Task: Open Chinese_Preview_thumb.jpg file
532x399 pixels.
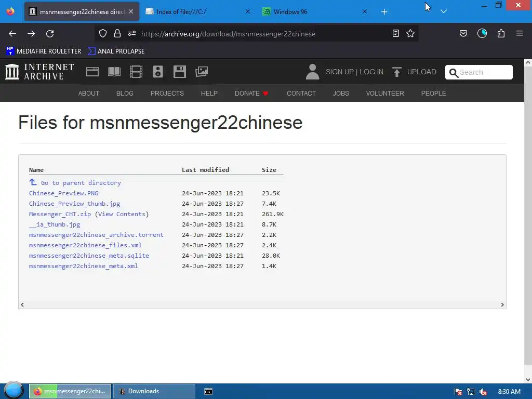Action: (75, 204)
